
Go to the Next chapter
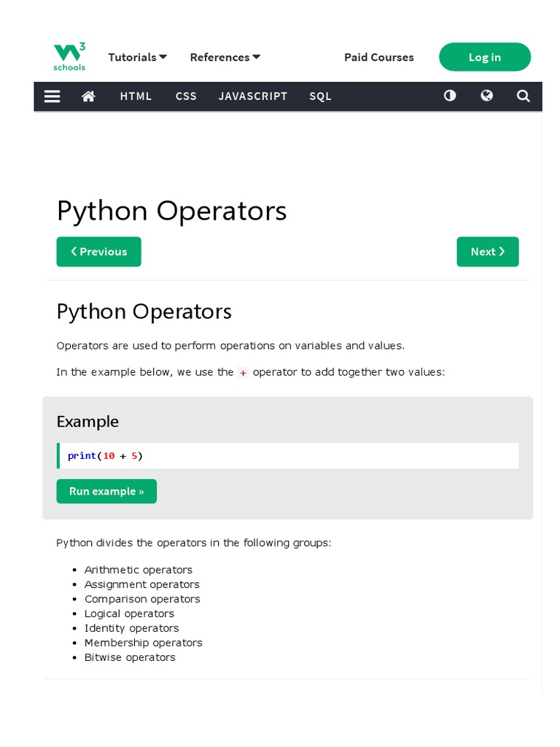point(487,252)
